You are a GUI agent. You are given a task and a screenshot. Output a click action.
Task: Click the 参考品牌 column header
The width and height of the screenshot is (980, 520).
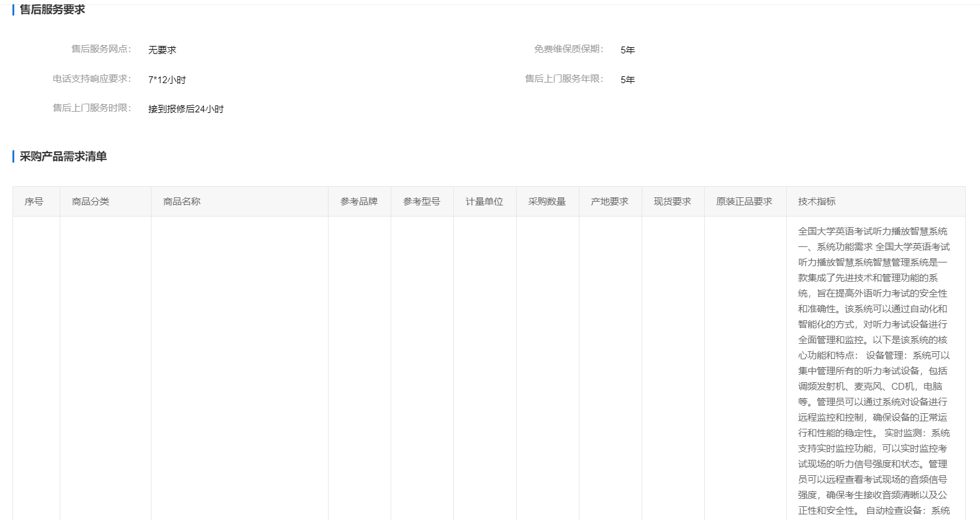point(359,201)
